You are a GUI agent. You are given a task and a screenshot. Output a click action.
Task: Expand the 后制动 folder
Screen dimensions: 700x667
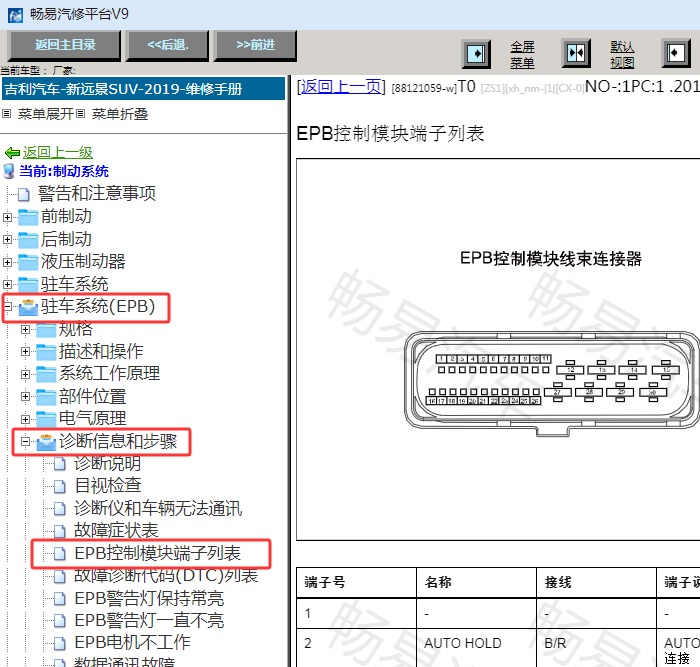tap(7, 240)
